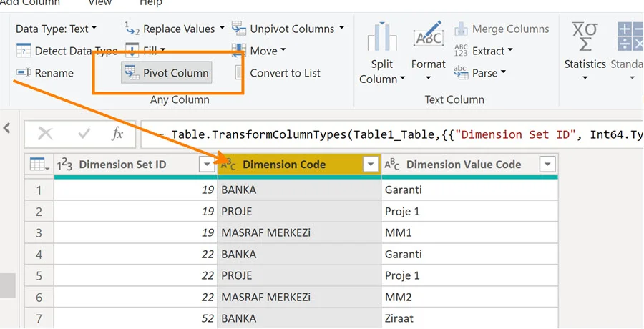This screenshot has height=329, width=644.
Task: Open the View ribbon tab
Action: (x=99, y=3)
